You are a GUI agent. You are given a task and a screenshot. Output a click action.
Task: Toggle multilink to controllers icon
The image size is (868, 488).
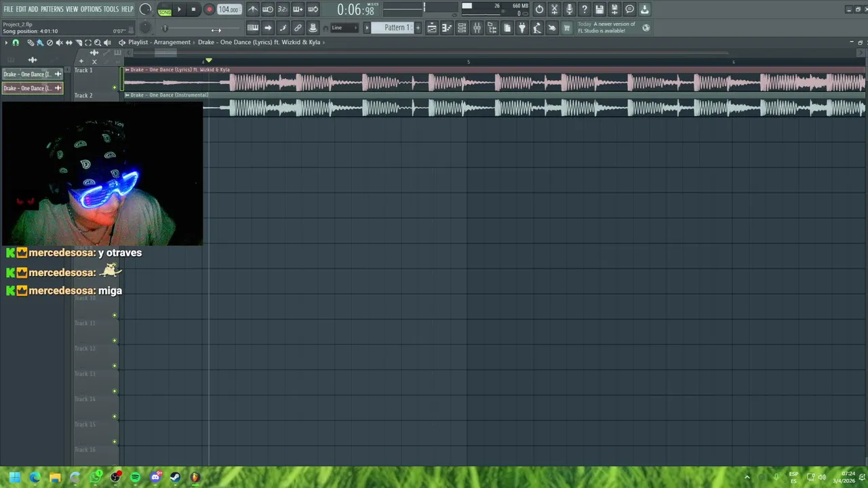pos(297,28)
